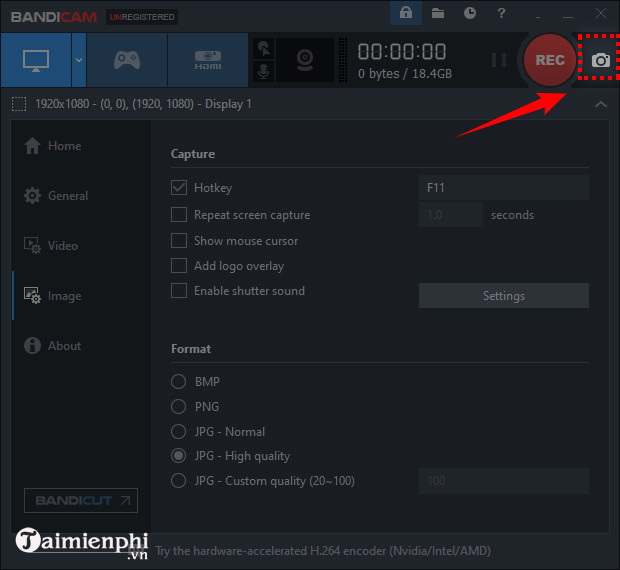The height and width of the screenshot is (570, 620).
Task: Open the Home tab
Action: (53, 146)
